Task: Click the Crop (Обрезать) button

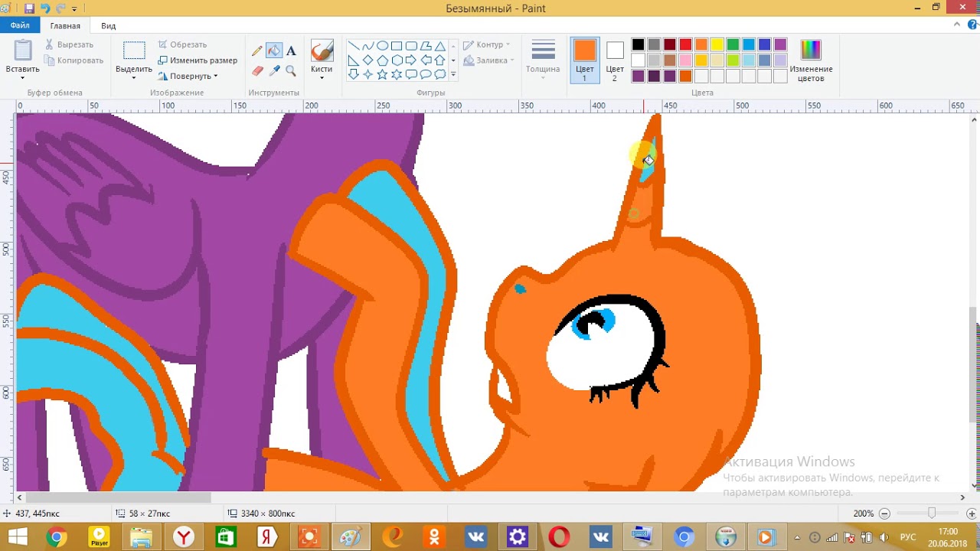Action: pos(182,44)
